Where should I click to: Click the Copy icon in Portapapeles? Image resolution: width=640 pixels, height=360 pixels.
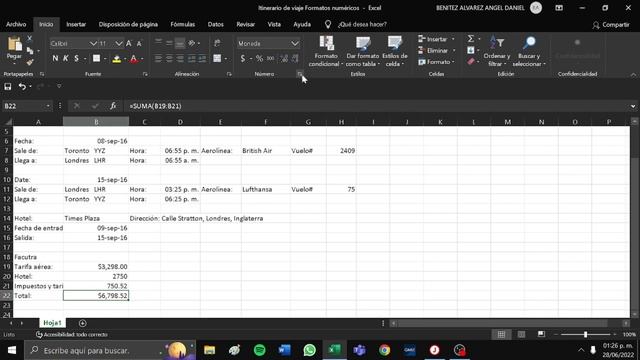[x=30, y=51]
